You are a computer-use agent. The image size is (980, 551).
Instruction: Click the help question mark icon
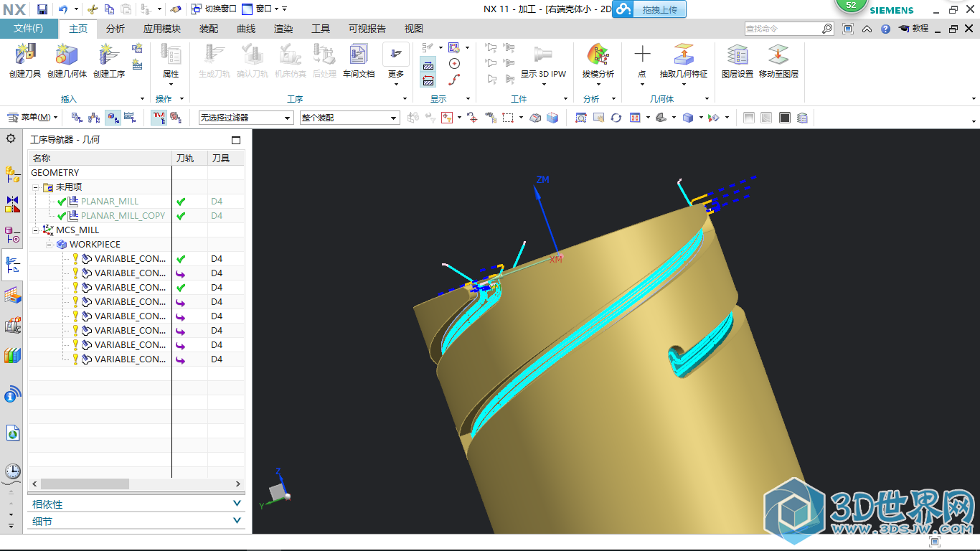885,29
